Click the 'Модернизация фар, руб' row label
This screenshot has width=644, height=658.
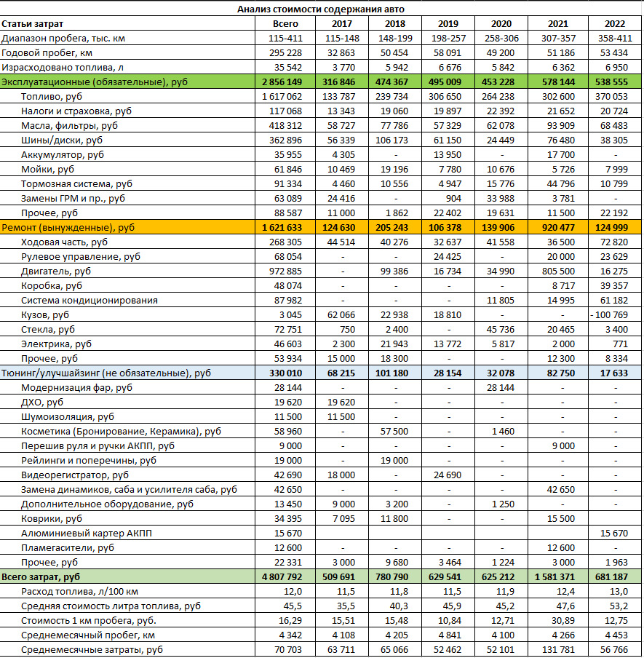tap(77, 387)
